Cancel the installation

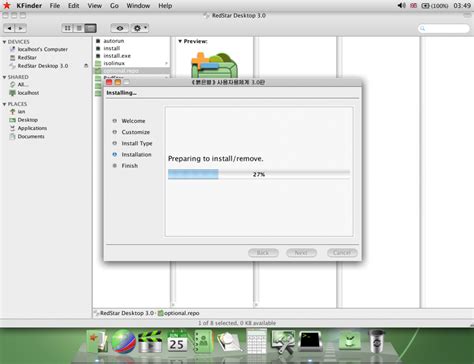[342, 253]
